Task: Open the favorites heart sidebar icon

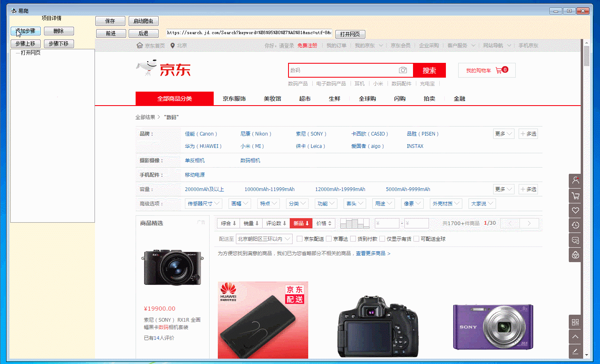Action: [575, 210]
